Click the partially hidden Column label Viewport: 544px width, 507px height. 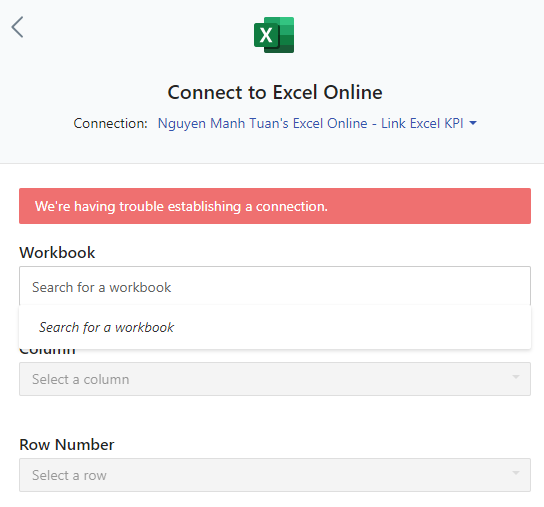[48, 351]
